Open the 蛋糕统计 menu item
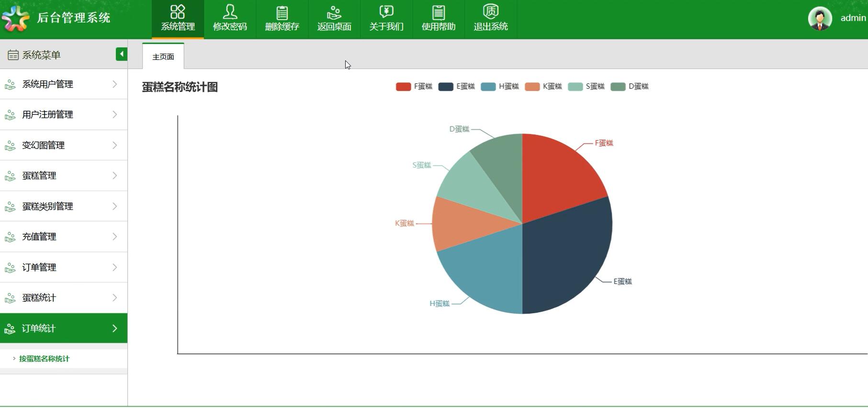868x408 pixels. tap(63, 298)
